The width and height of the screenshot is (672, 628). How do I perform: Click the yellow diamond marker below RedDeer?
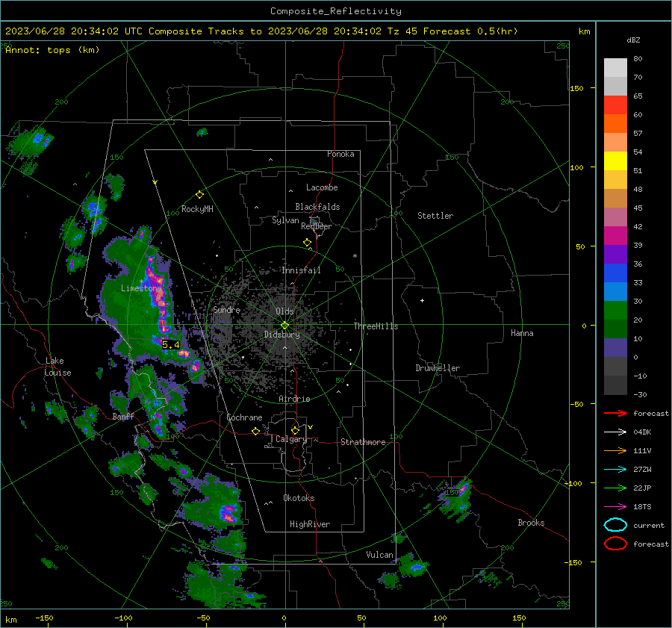(x=307, y=243)
